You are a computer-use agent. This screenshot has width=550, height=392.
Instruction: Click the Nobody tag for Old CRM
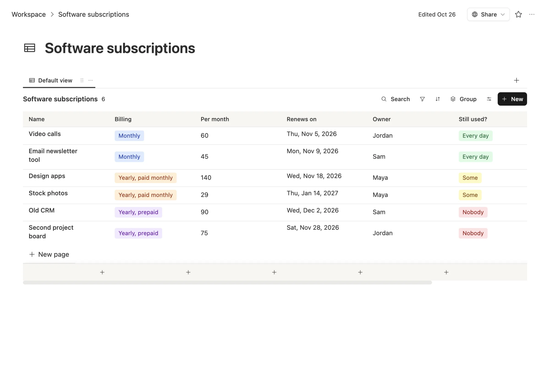click(x=473, y=212)
